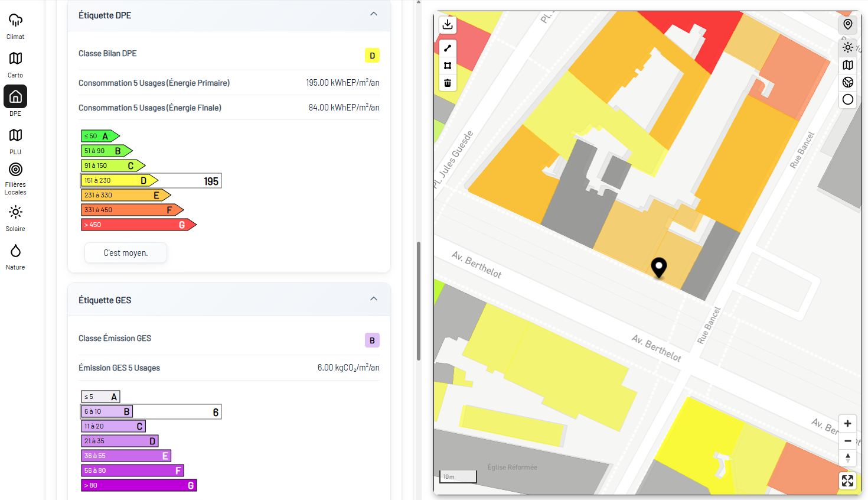Click the download icon on the map
The width and height of the screenshot is (868, 500).
[x=448, y=24]
